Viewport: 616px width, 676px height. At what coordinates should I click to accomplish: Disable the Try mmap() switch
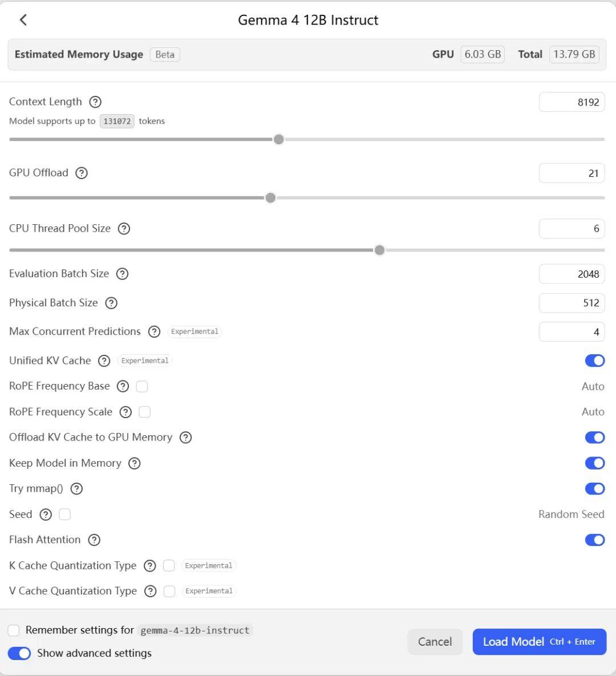[595, 489]
